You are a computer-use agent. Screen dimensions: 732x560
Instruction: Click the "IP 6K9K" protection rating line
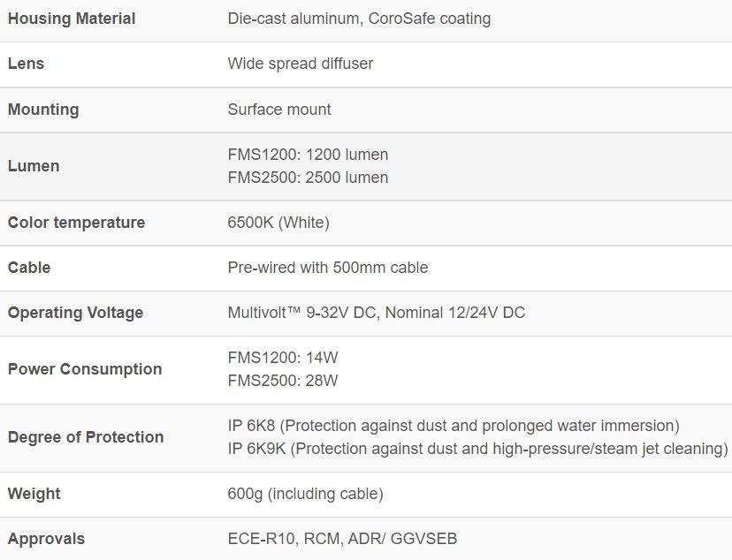[x=477, y=449]
